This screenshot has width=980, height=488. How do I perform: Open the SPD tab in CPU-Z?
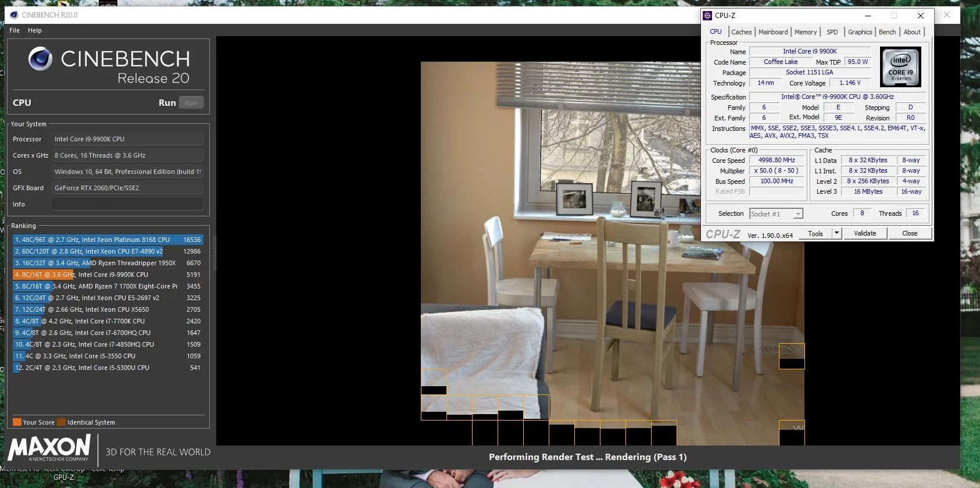coord(832,32)
